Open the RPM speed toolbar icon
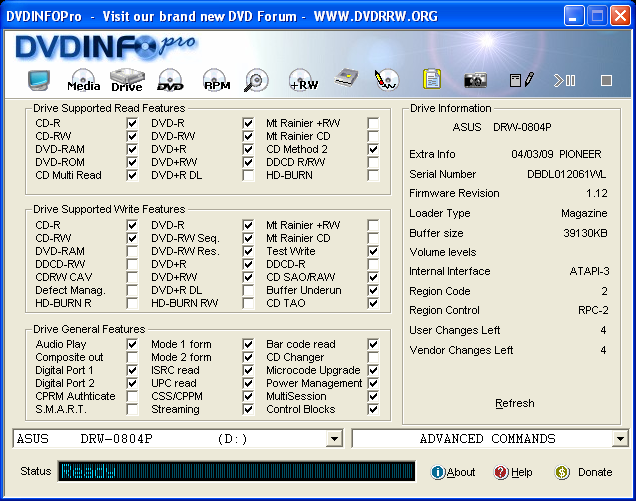The width and height of the screenshot is (636, 501). 217,80
